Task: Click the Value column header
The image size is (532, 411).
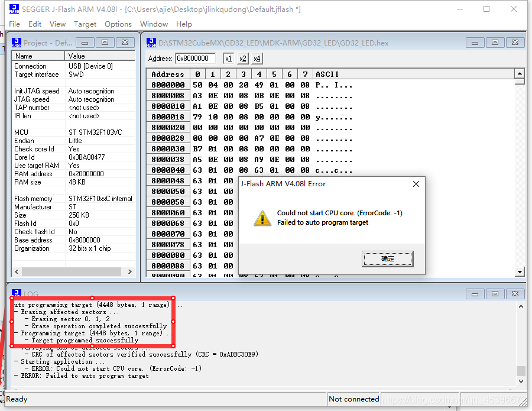Action: [100, 56]
